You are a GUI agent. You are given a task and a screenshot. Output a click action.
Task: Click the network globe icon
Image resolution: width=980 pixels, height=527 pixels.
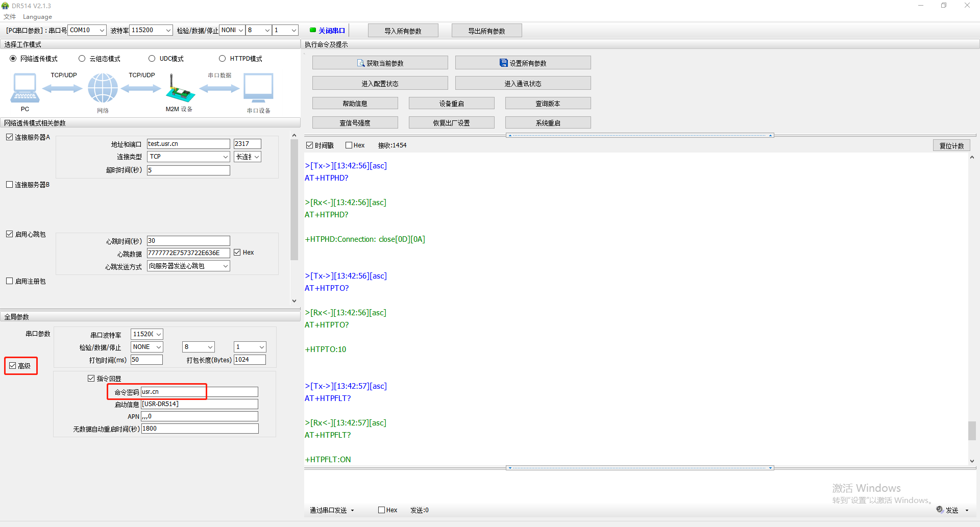(x=103, y=88)
